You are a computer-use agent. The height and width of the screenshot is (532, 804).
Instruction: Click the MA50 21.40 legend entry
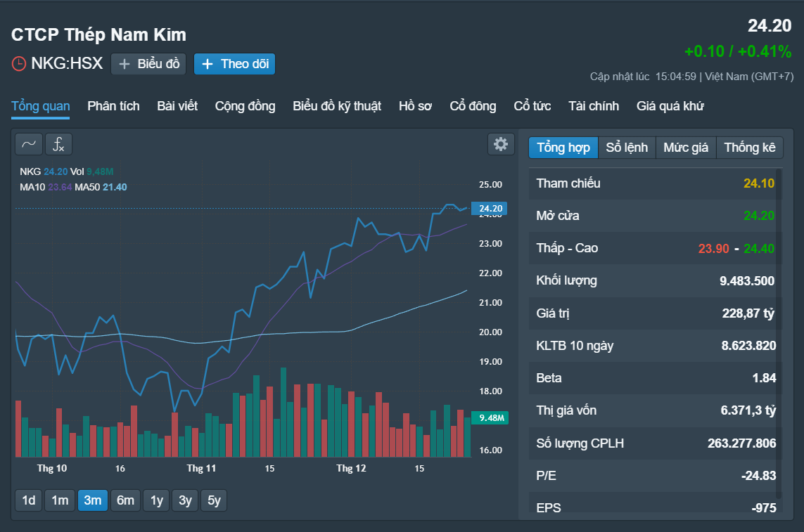point(101,187)
